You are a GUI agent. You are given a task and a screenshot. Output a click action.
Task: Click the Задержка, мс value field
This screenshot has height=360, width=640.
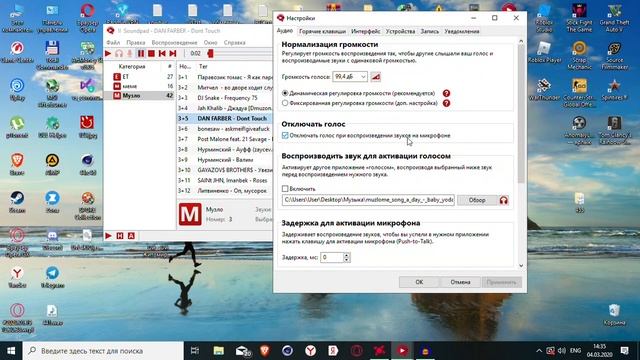332,258
